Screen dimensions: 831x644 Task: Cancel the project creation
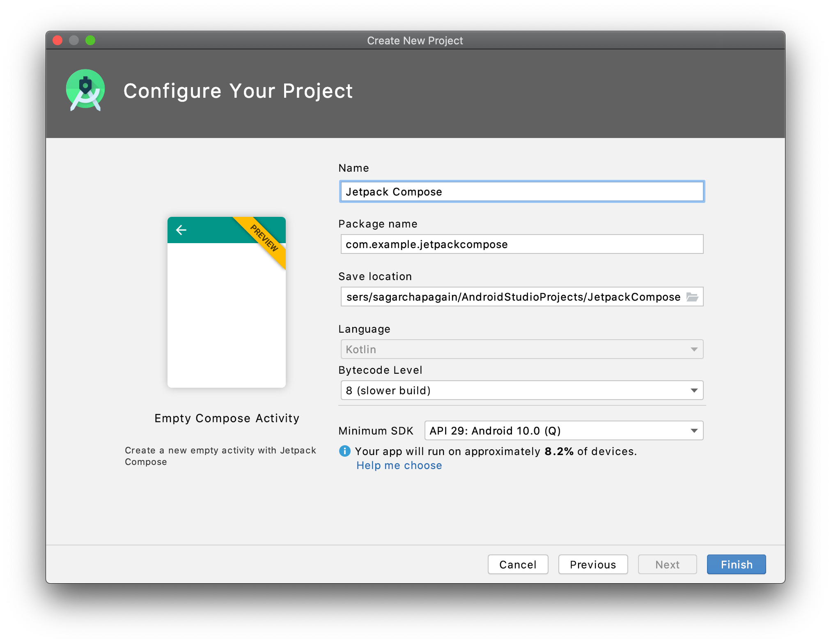[518, 564]
